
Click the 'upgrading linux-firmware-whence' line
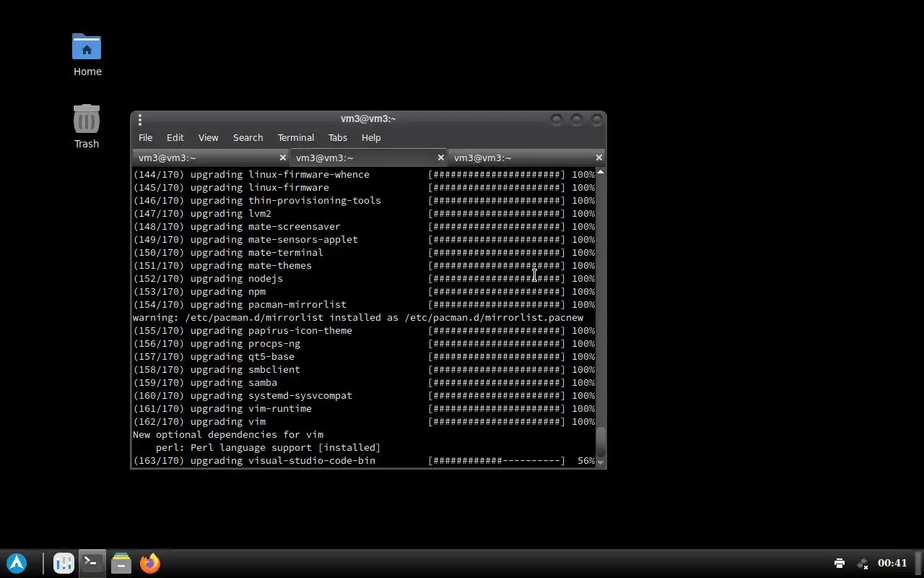[364, 175]
